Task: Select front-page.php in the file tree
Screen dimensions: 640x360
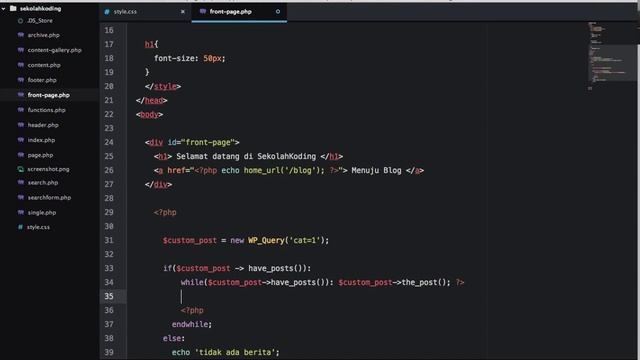Action: click(48, 95)
